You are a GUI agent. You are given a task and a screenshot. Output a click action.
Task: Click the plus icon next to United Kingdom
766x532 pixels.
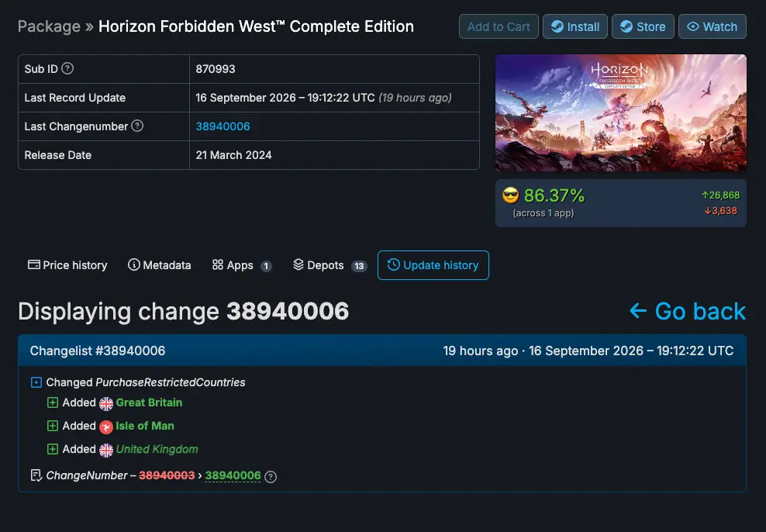pos(52,450)
